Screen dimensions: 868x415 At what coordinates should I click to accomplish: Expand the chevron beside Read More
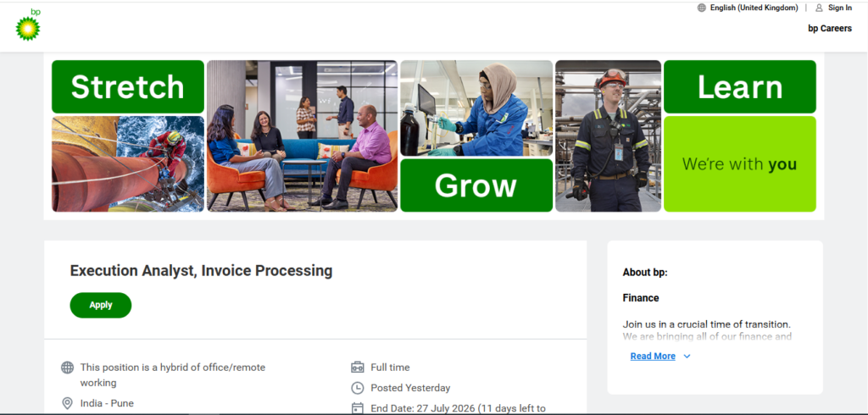pyautogui.click(x=687, y=357)
